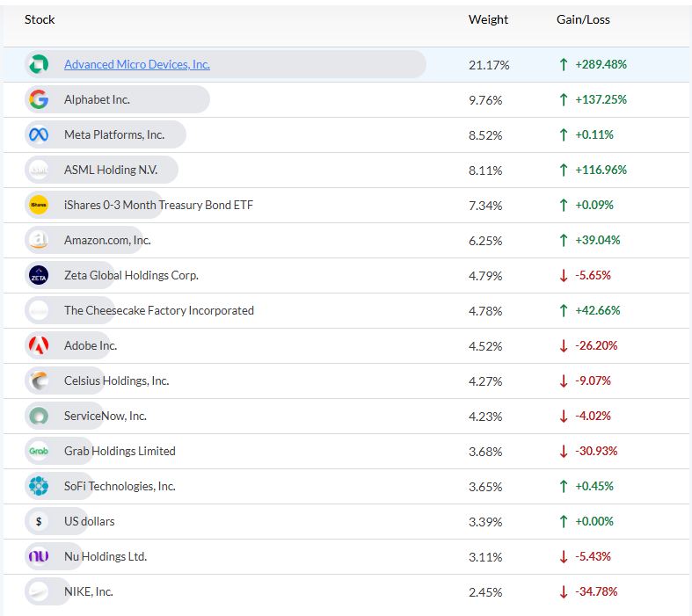
Task: Click the Nu Holdings purple logo
Action: 39,556
